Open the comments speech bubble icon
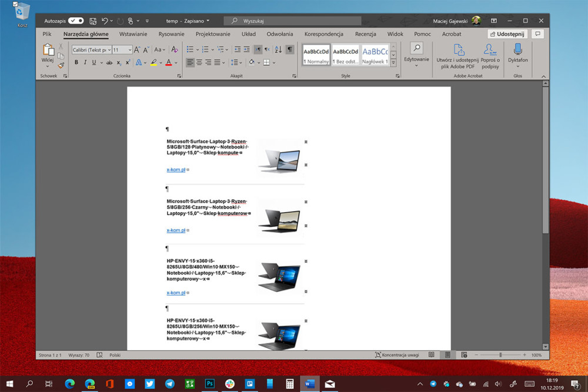This screenshot has height=392, width=588. [538, 33]
